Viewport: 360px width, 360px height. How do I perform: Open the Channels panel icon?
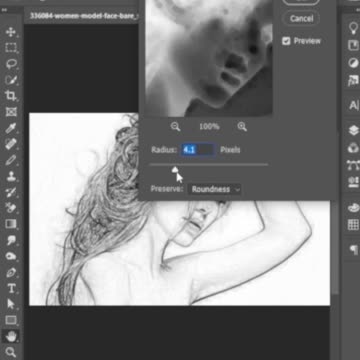(x=353, y=147)
